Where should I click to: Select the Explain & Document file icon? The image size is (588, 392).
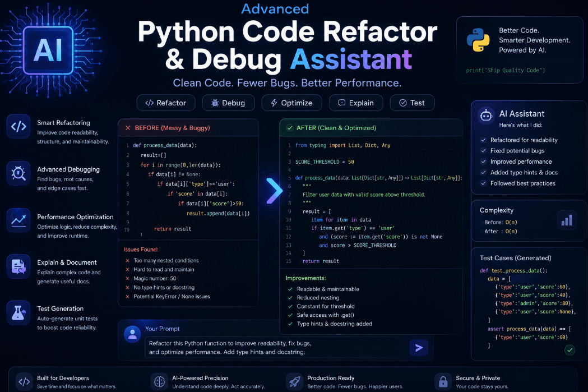point(18,266)
